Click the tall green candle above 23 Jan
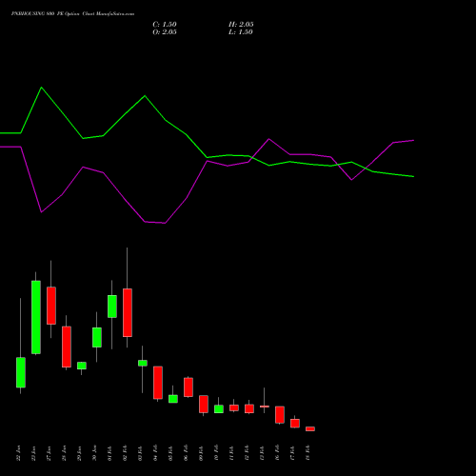 pos(36,317)
